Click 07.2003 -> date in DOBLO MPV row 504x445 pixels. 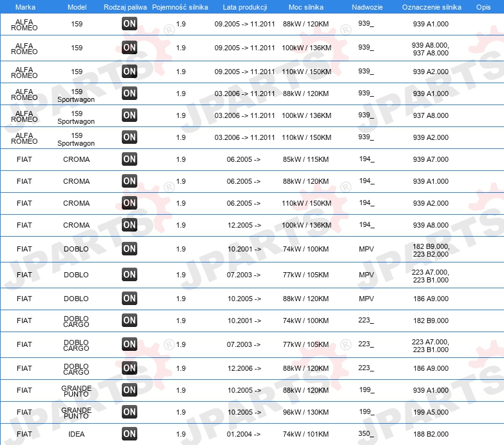[244, 275]
